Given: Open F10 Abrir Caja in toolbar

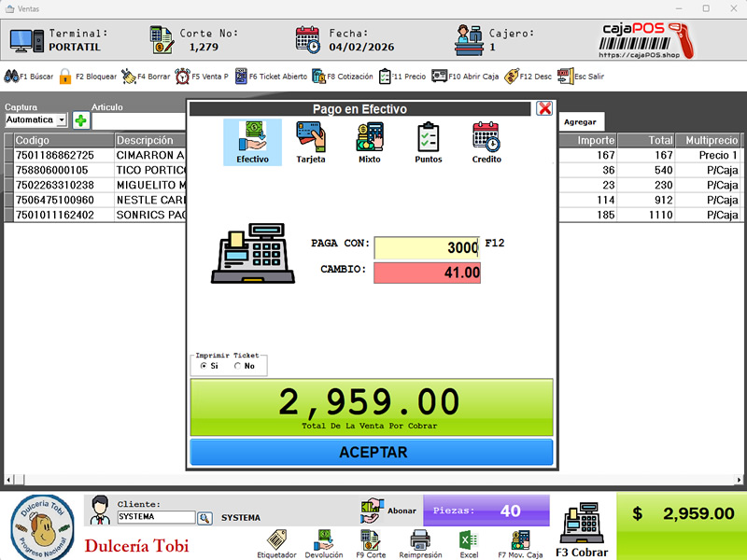Looking at the screenshot, I should [465, 77].
